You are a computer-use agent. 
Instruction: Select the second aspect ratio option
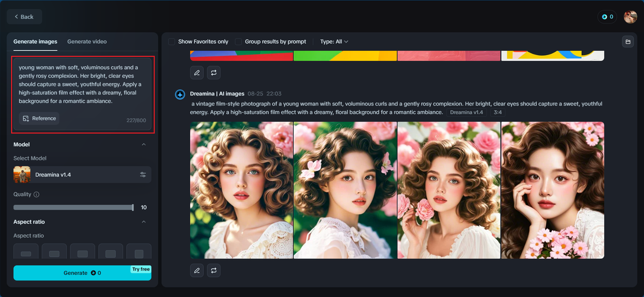coord(54,252)
